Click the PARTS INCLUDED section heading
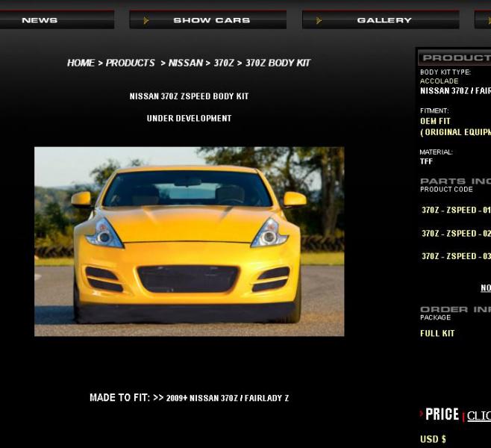Screen dimensions: 491x448 coord(456,181)
